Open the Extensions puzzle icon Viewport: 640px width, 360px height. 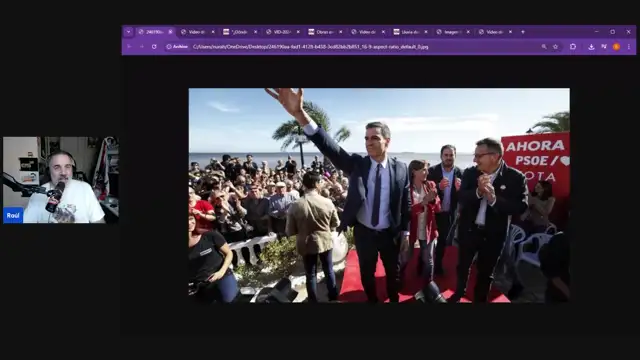(573, 47)
